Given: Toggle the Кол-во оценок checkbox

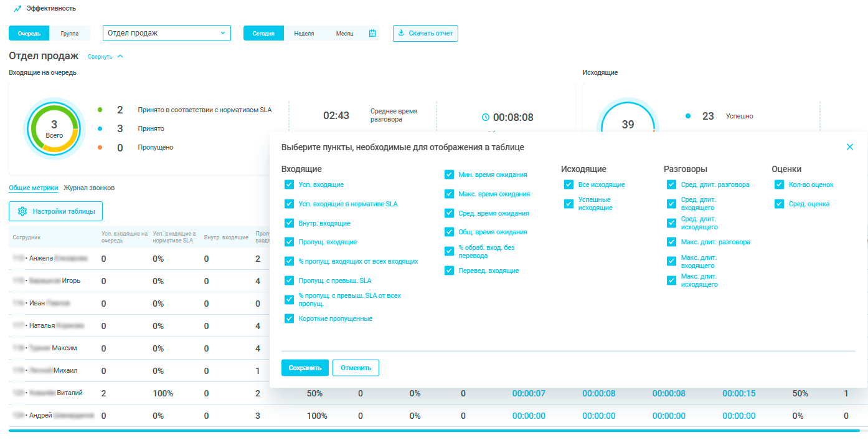Looking at the screenshot, I should 779,184.
